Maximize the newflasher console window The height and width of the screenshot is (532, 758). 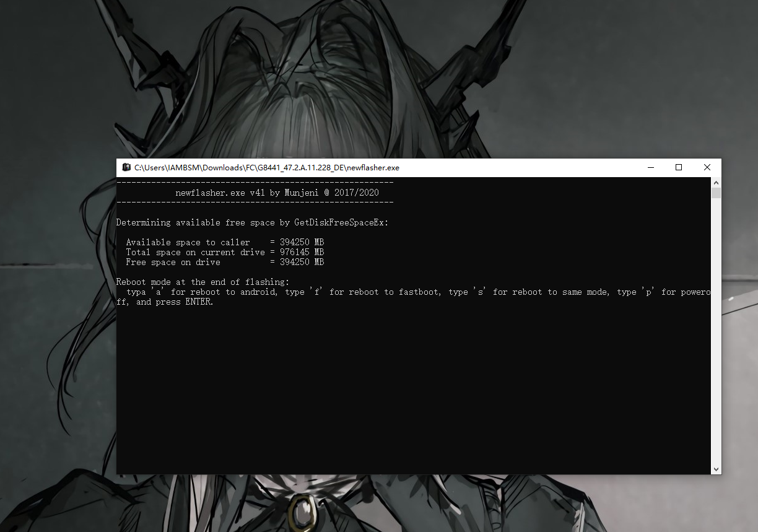click(x=679, y=167)
